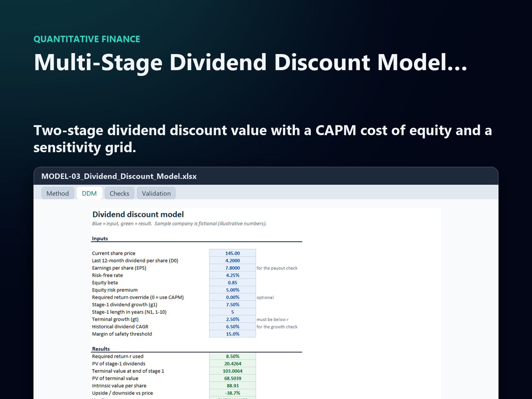The width and height of the screenshot is (532, 399).
Task: Click the 'Historical dividend CAGR' label
Action: coord(120,327)
